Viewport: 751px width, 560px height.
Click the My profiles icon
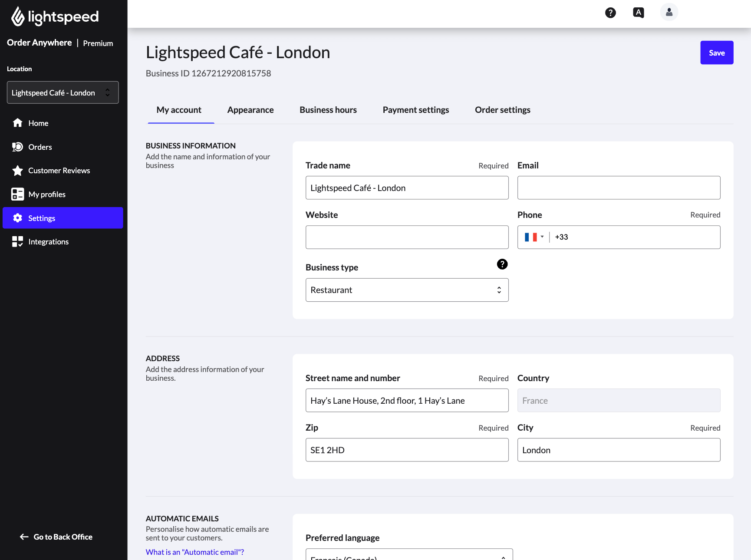click(x=17, y=194)
